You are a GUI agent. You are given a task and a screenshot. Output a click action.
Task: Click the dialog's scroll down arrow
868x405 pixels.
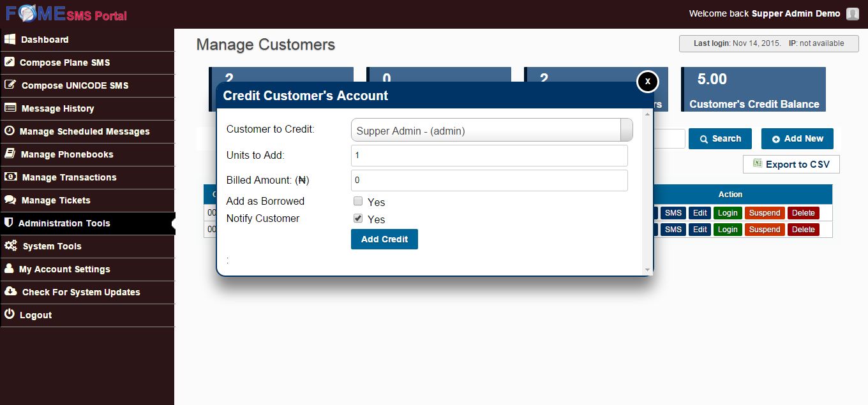pyautogui.click(x=648, y=270)
